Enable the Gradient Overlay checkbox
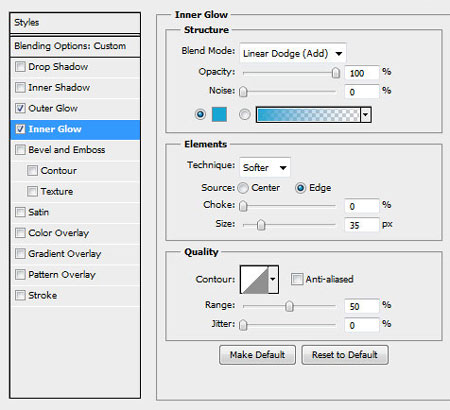This screenshot has width=450, height=410. 20,254
